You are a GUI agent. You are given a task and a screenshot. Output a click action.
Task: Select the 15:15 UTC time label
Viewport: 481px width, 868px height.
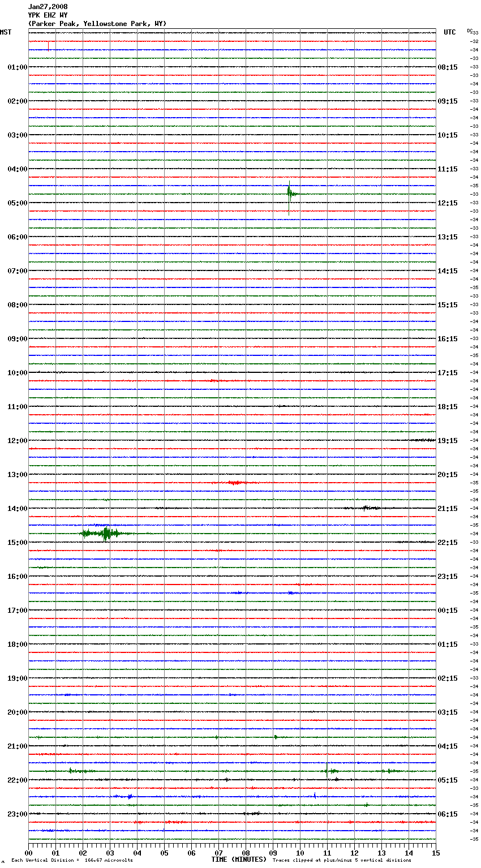coord(448,305)
